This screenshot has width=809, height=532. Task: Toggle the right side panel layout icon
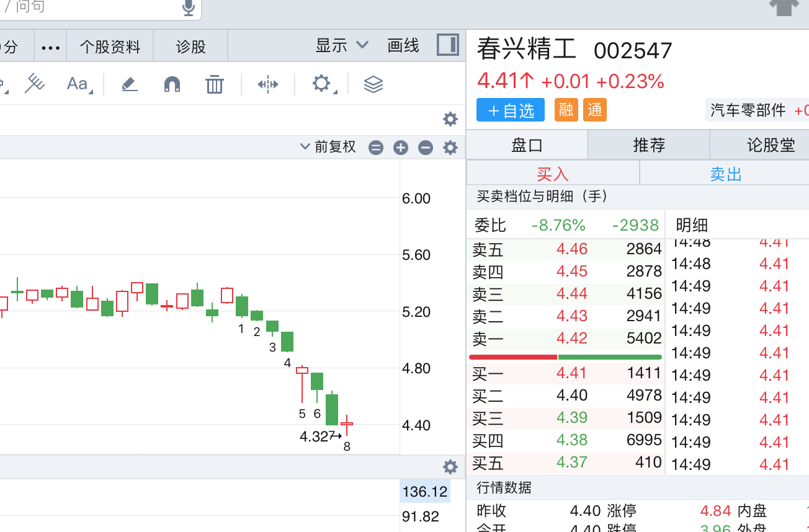click(x=447, y=45)
